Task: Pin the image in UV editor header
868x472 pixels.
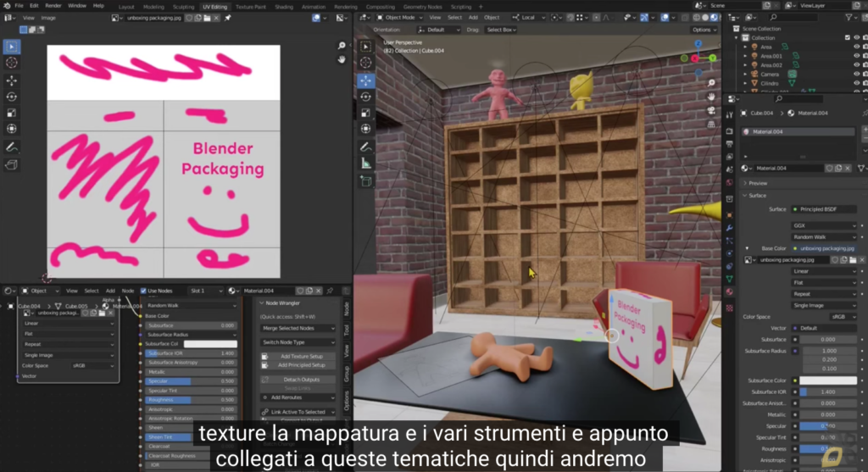Action: (227, 18)
